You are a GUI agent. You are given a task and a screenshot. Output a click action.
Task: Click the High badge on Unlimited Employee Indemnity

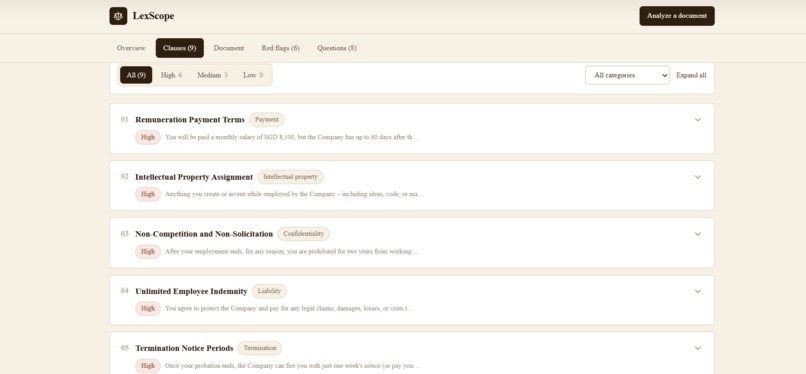point(148,309)
